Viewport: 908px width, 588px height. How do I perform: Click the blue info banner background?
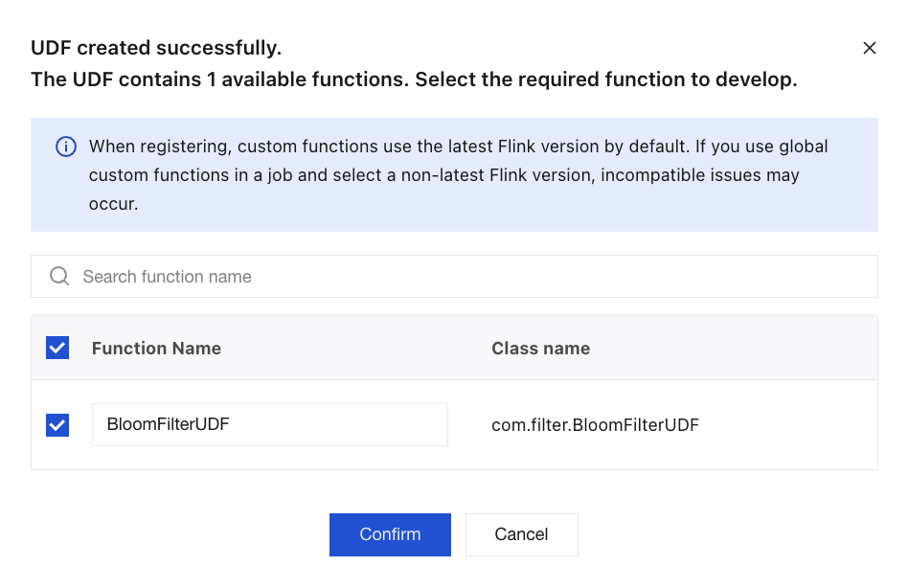454,175
